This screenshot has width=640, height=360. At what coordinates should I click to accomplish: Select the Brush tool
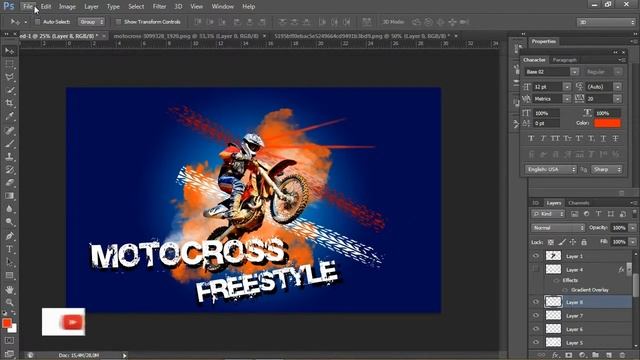tap(10, 143)
